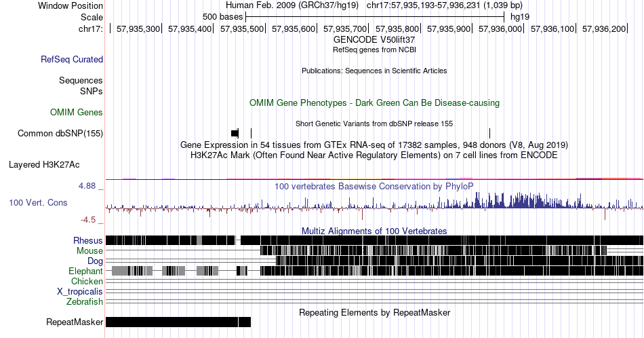644x338 pixels.
Task: Click the 57,936,200 ruler position
Action: tap(604, 29)
